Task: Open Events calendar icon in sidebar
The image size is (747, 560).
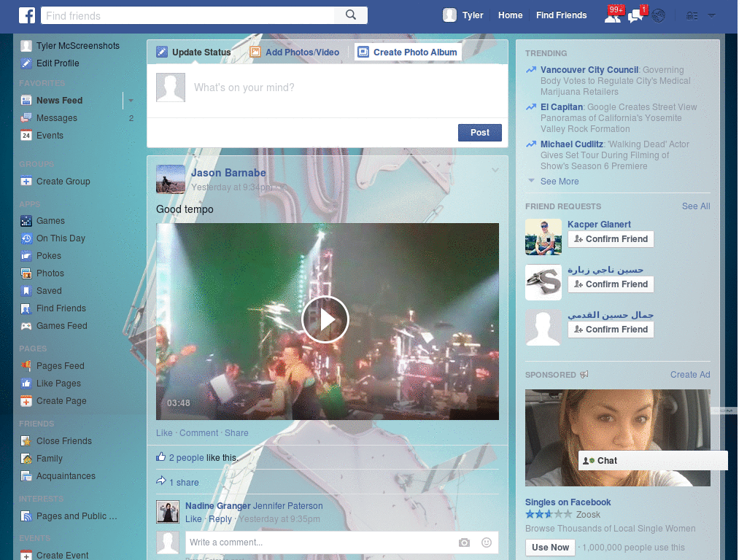Action: coord(26,136)
